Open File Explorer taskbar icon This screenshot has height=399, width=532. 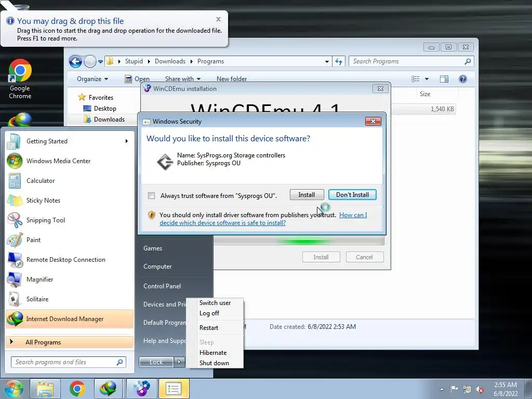tap(45, 389)
